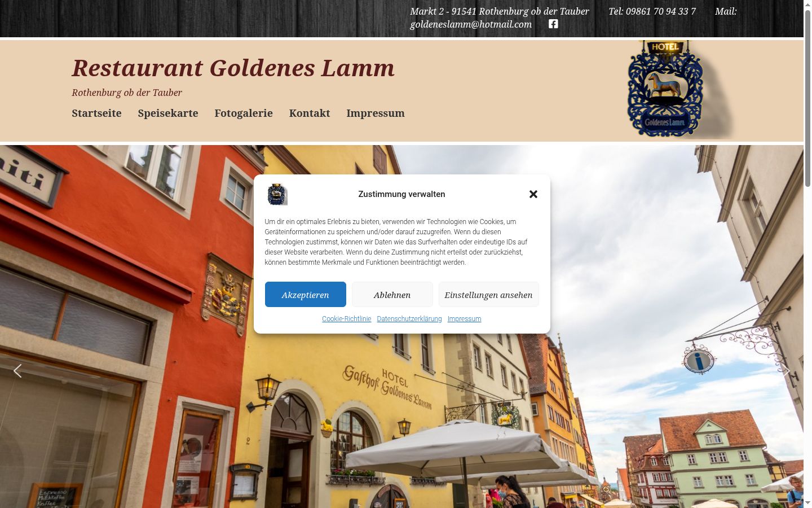Open Impressum in the main navigation
812x508 pixels.
(x=376, y=113)
